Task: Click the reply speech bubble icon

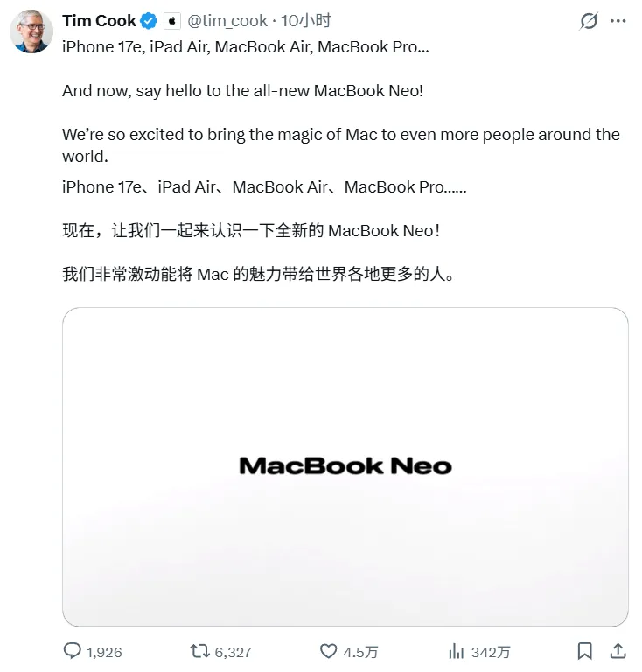Action: (72, 651)
